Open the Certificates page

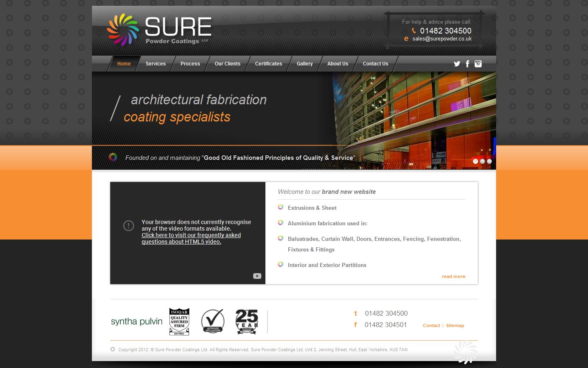tap(268, 64)
